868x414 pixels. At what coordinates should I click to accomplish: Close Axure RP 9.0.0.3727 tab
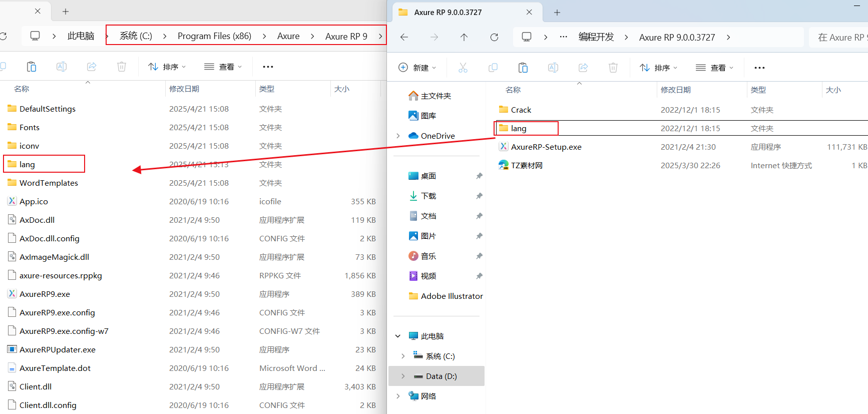tap(529, 12)
